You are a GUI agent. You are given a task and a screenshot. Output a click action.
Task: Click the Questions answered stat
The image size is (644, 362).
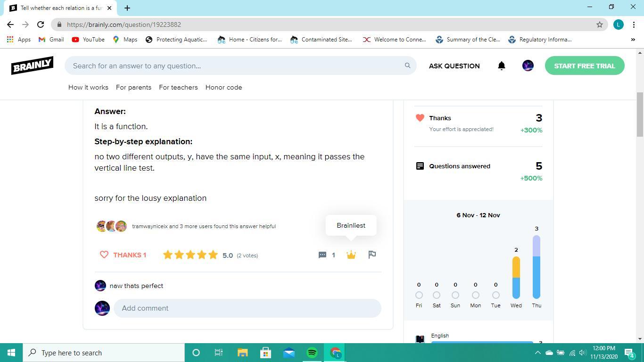(479, 172)
